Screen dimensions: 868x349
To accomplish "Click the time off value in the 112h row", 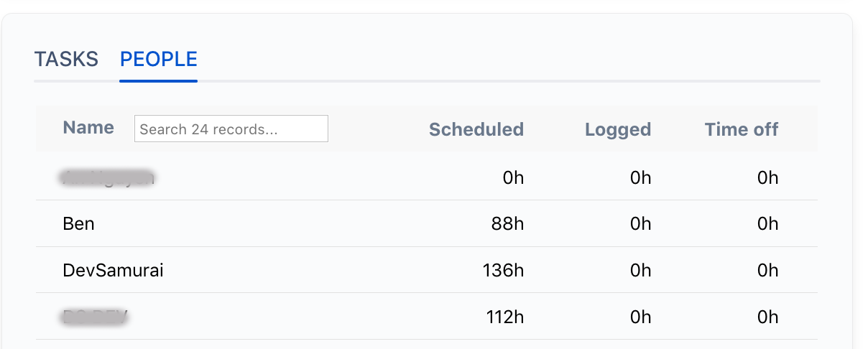I will coord(767,317).
